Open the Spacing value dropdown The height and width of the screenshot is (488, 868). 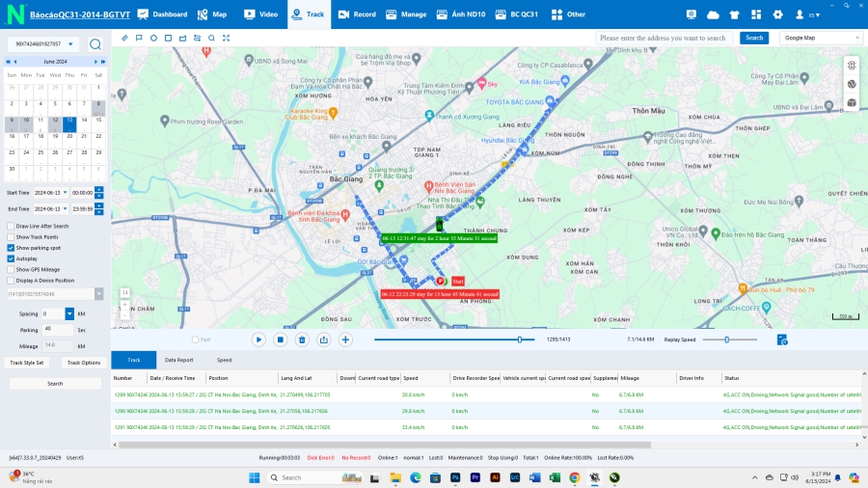69,314
